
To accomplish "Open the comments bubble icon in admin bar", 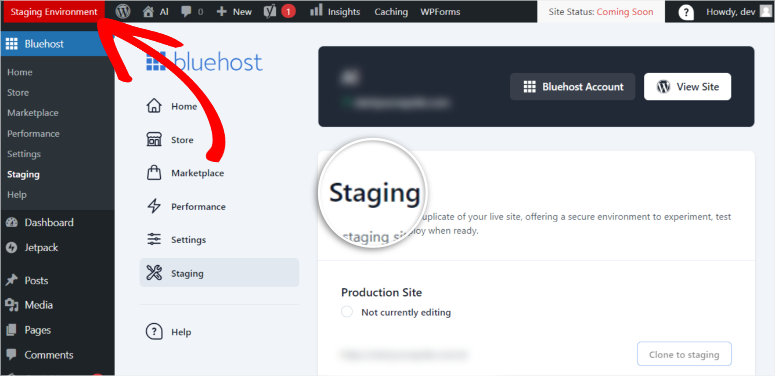I will pos(187,12).
